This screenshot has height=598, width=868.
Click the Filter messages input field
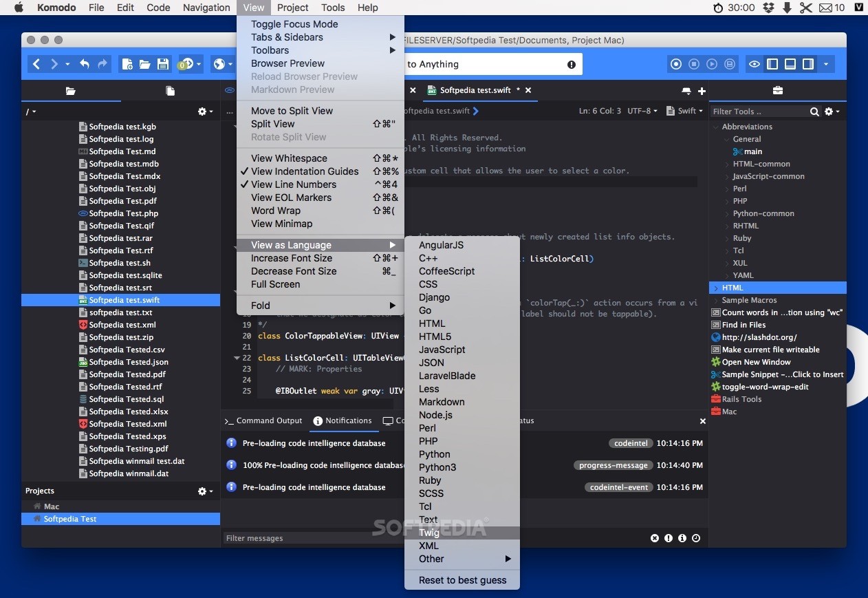433,538
